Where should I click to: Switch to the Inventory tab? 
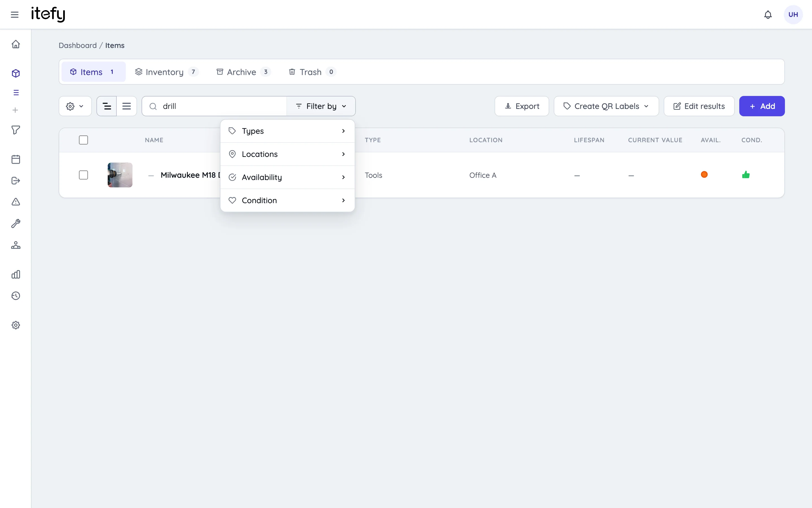pos(166,72)
